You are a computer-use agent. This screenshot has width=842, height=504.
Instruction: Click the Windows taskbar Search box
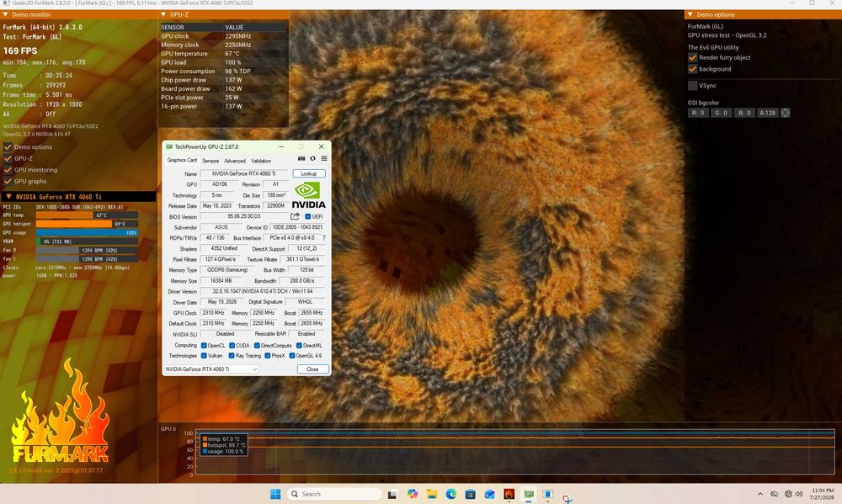coord(334,494)
